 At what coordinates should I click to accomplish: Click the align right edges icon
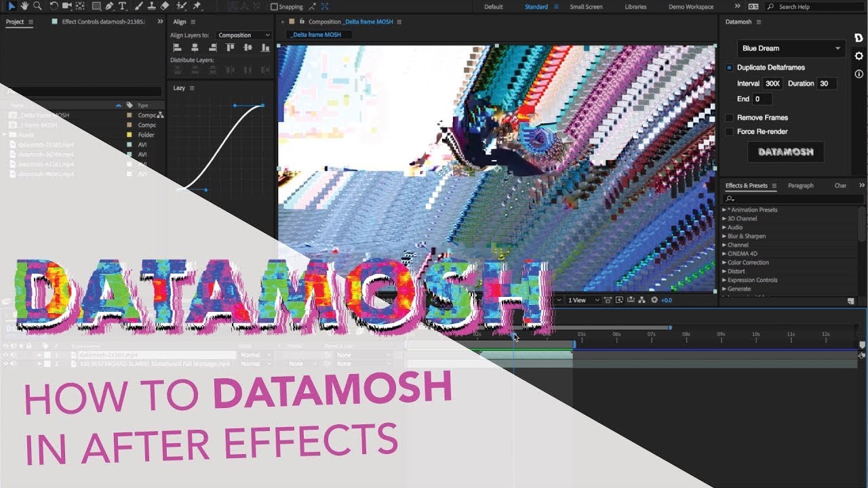(x=212, y=47)
